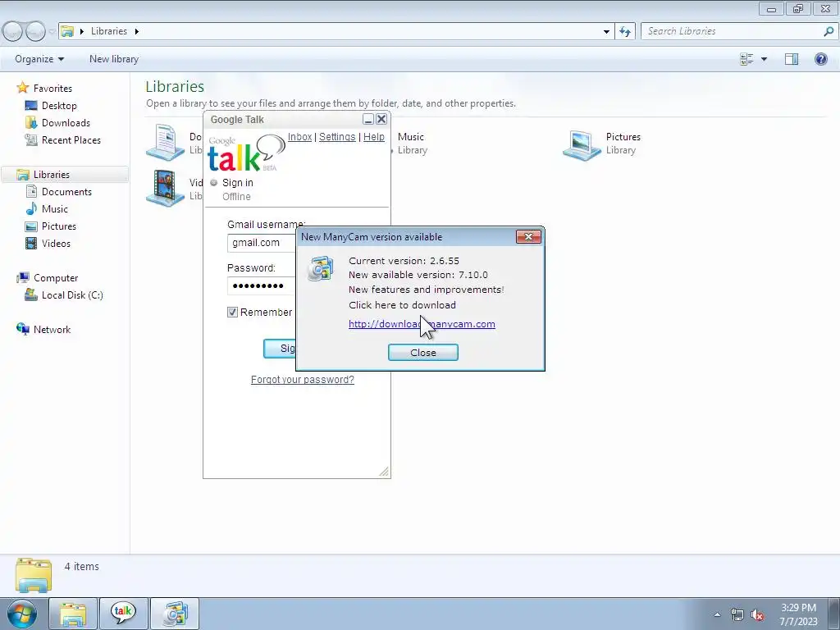Click Forgot your password link

[x=302, y=380]
